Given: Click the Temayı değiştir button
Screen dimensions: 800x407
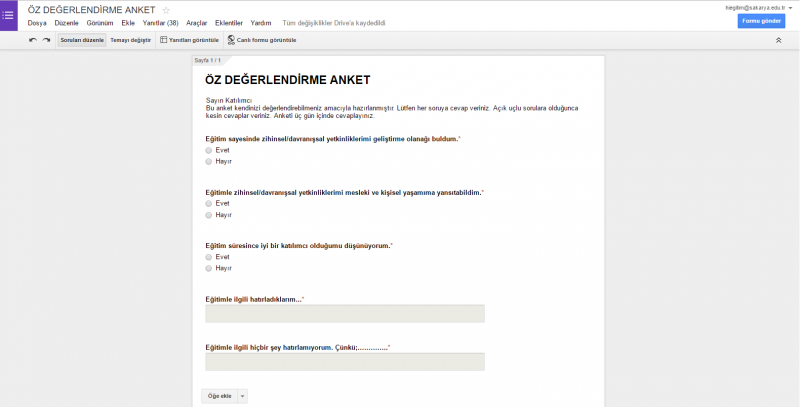Looking at the screenshot, I should click(x=131, y=40).
